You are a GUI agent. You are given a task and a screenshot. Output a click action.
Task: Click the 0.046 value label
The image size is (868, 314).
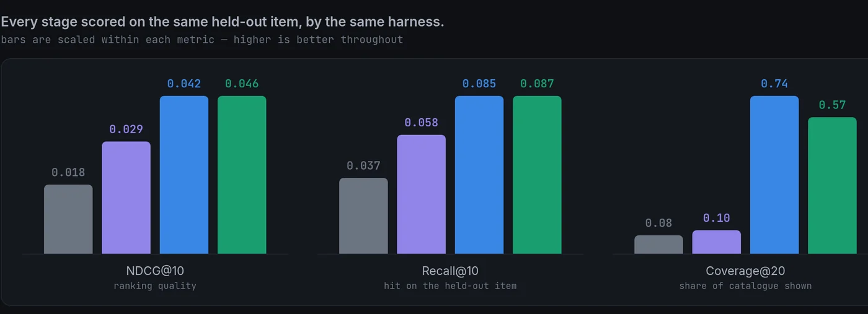pyautogui.click(x=242, y=84)
